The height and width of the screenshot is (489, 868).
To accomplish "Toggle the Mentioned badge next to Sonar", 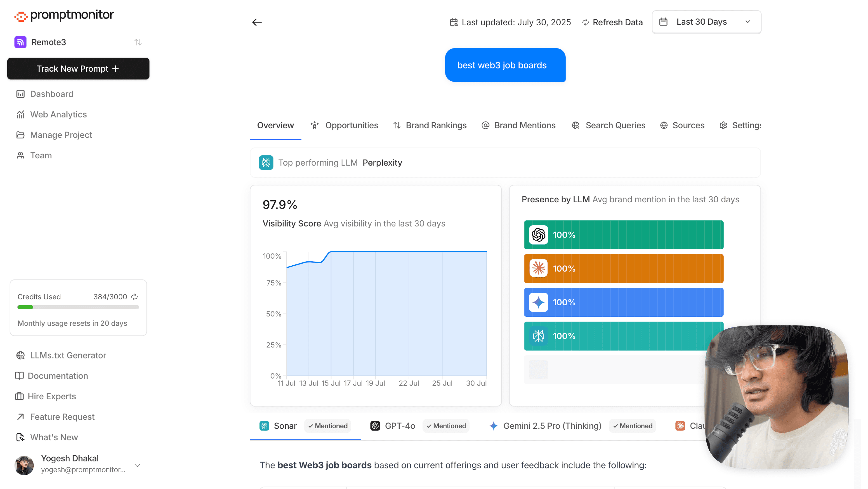I will (327, 426).
